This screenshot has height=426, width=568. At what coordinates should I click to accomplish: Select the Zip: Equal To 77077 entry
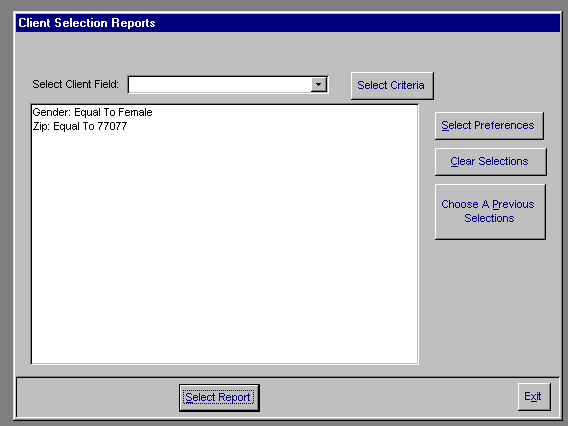click(80, 126)
